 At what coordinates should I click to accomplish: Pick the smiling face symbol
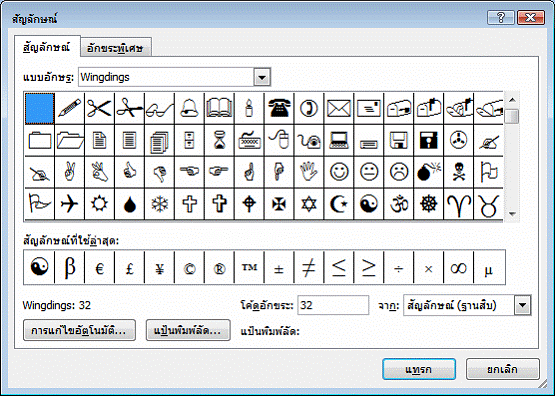pyautogui.click(x=339, y=172)
